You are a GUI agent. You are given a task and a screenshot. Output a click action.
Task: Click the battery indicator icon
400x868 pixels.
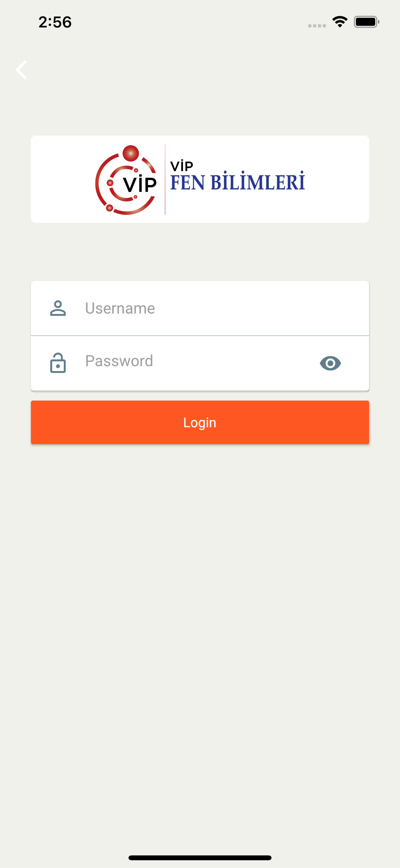(x=366, y=22)
